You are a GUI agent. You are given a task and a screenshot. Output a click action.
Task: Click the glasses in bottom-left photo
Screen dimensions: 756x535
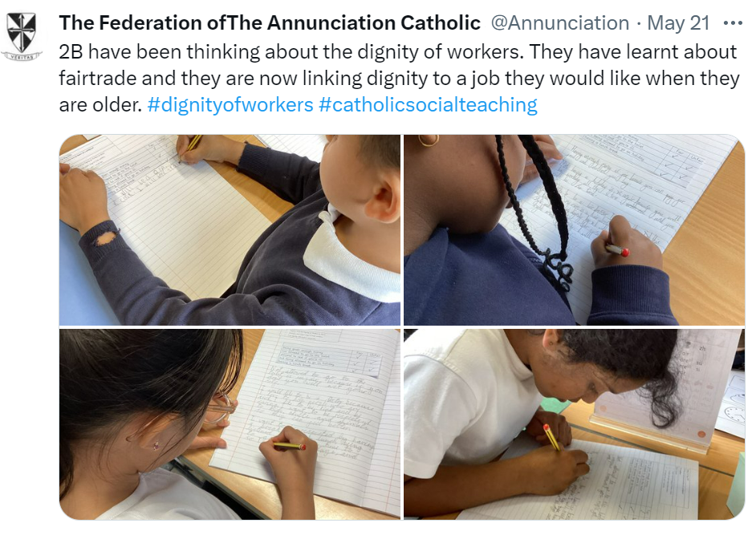coord(220,407)
